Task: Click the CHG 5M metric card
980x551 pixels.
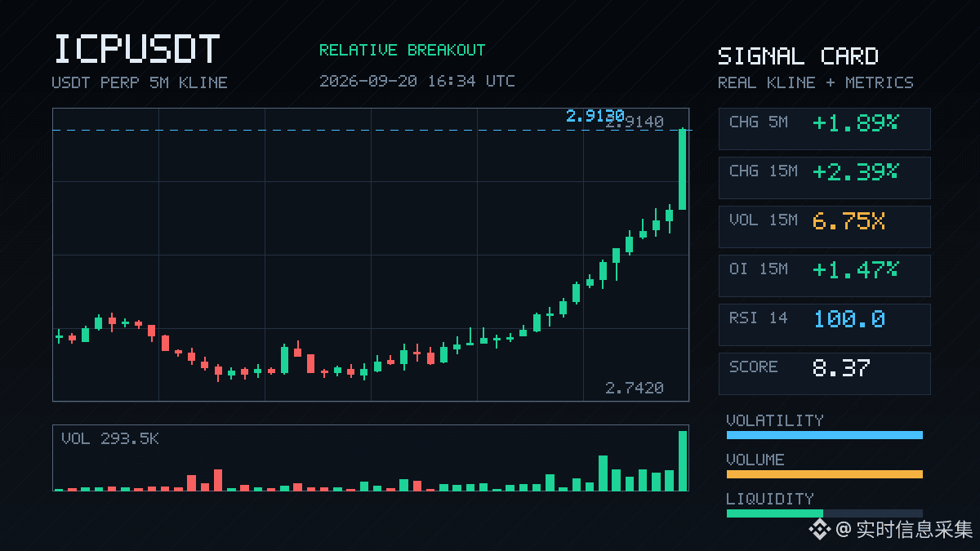Action: (x=824, y=128)
